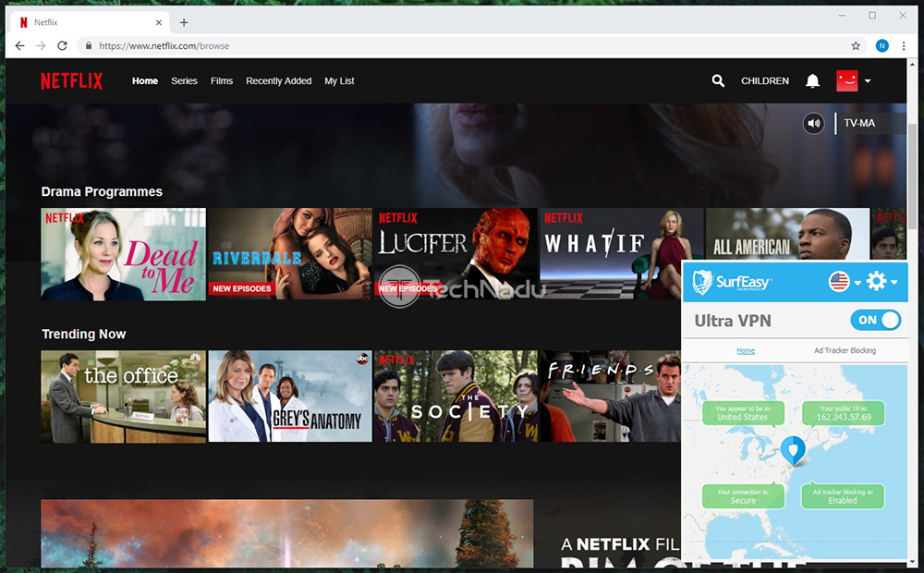Open the notifications bell

pos(812,80)
